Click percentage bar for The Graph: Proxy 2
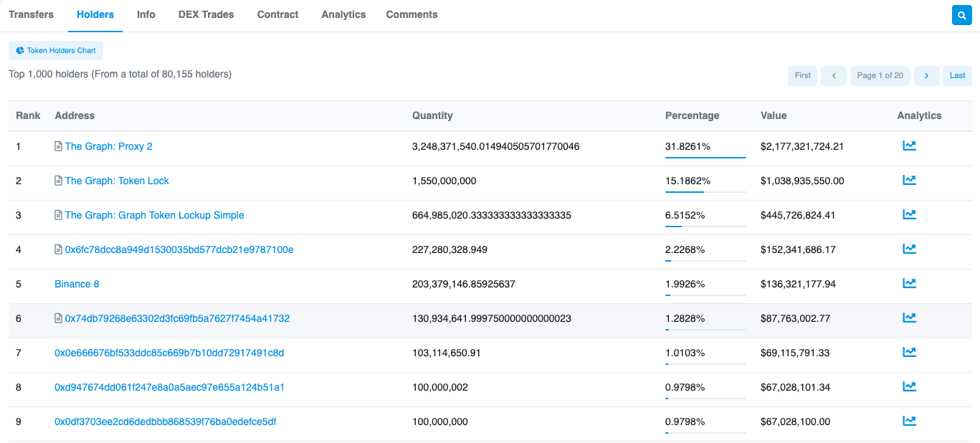Viewport: 980px width, 443px height. pyautogui.click(x=705, y=157)
